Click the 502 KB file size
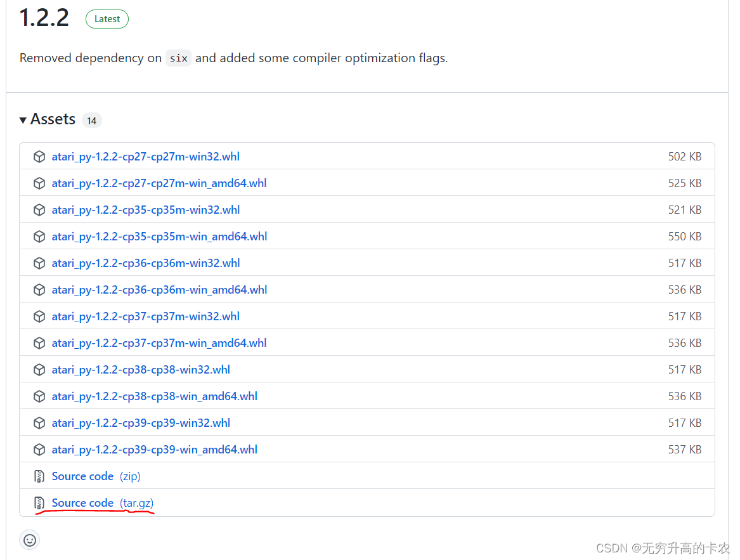 [x=684, y=156]
